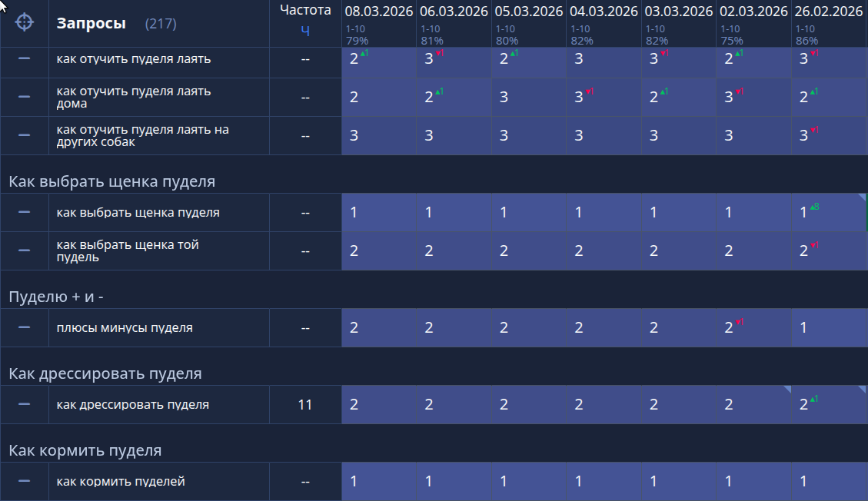Select the 26.02.2026 date column header

[x=828, y=12]
